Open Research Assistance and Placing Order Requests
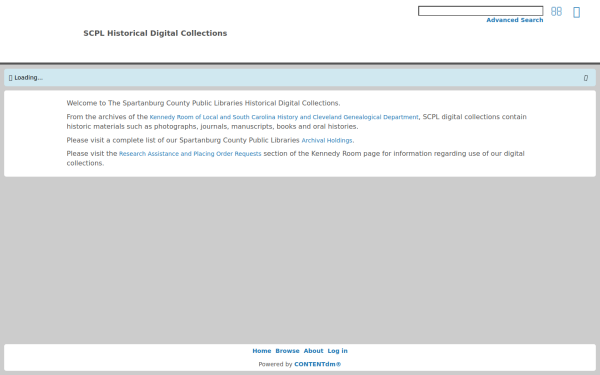Image resolution: width=600 pixels, height=375 pixels. pos(190,154)
